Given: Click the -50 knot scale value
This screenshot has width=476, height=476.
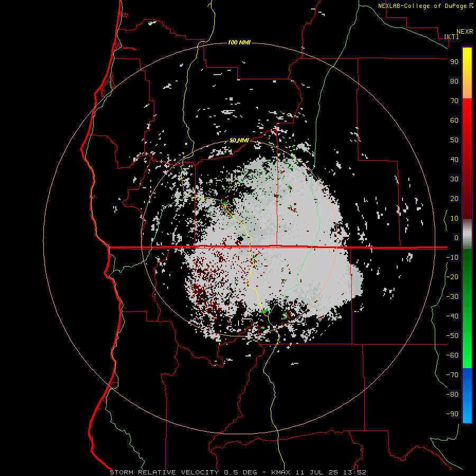Looking at the screenshot, I should pyautogui.click(x=452, y=336).
